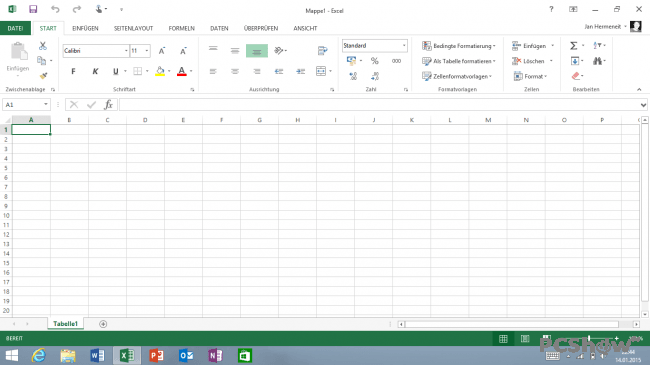Viewport: 650px width, 365px height.
Task: Toggle italic K formatting
Action: click(95, 71)
